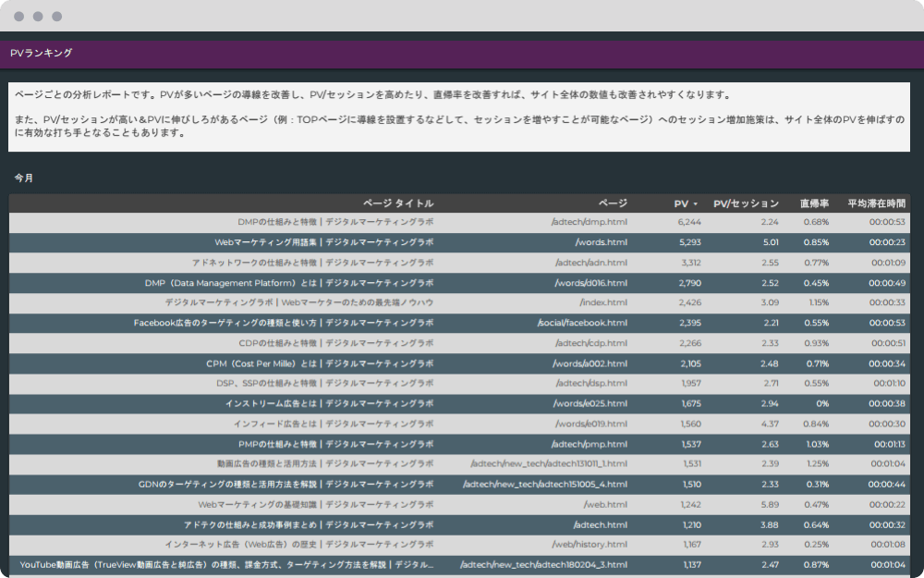Open YouTube動画広告(TrueView) article title
The image size is (924, 578).
click(x=226, y=564)
